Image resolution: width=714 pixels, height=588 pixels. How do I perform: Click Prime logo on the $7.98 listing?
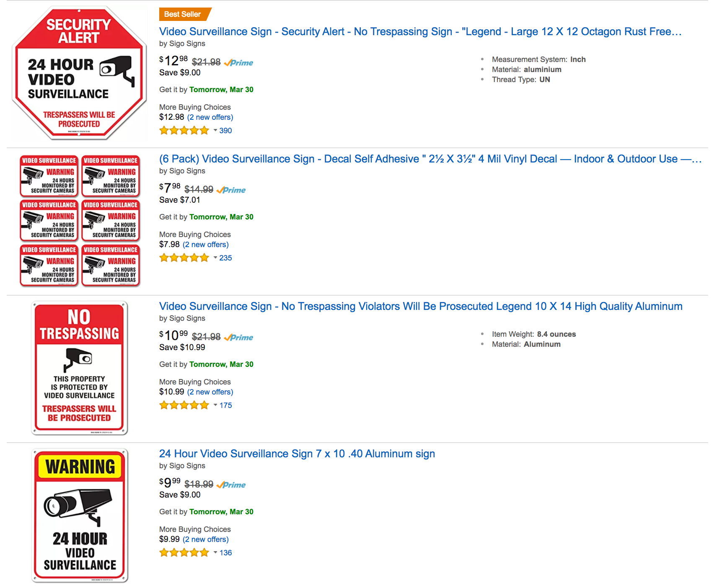(231, 190)
